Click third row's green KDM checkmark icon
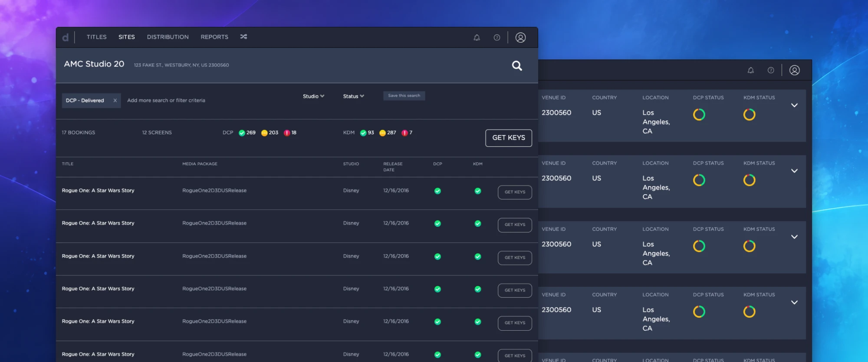Screen dimensions: 868x362 coord(478,256)
